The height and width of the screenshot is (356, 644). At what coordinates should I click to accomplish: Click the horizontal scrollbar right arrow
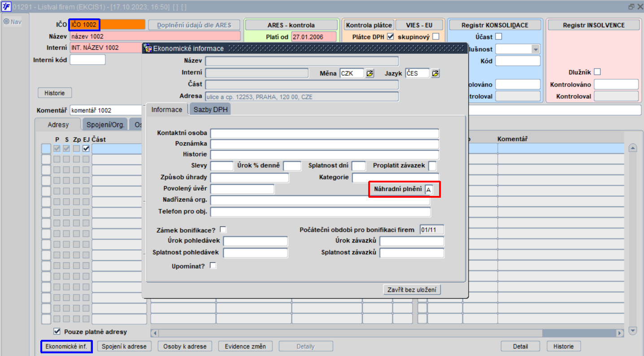tap(620, 333)
